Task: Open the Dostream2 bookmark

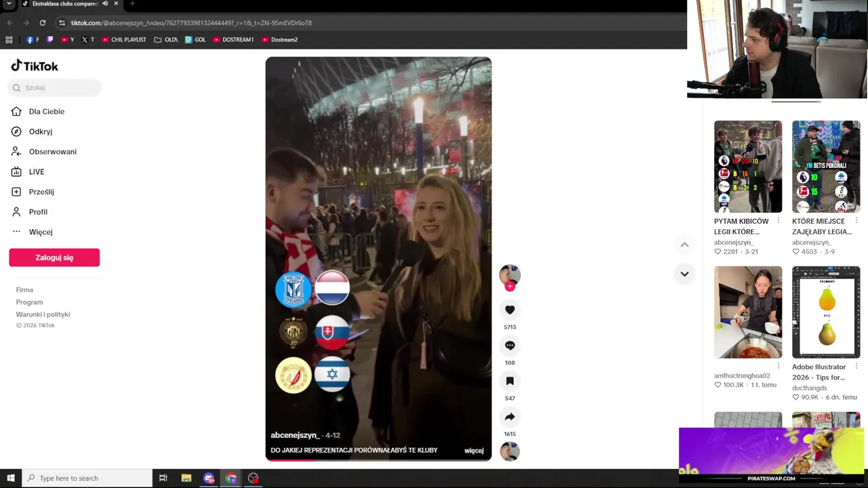Action: click(279, 40)
